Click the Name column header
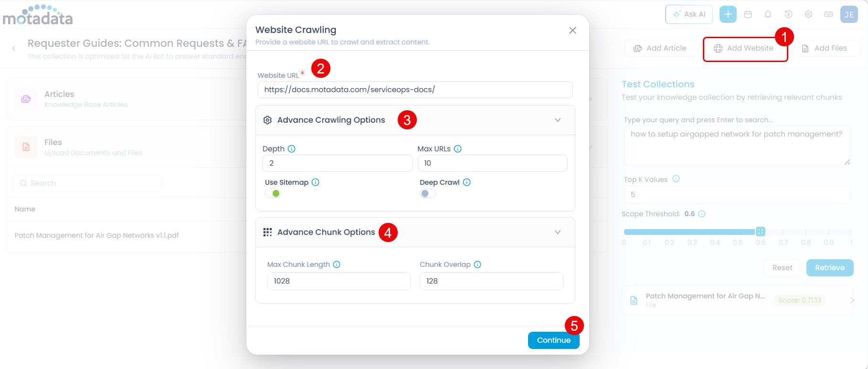The image size is (868, 369). 25,209
